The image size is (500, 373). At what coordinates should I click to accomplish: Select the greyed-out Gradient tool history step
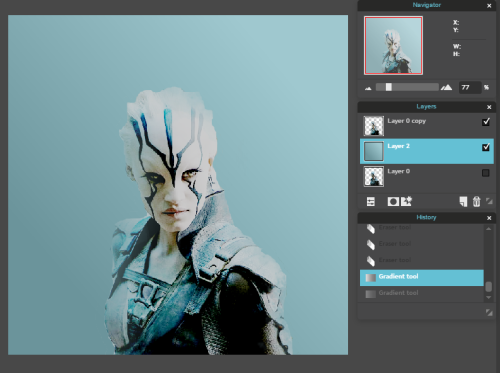coord(422,294)
